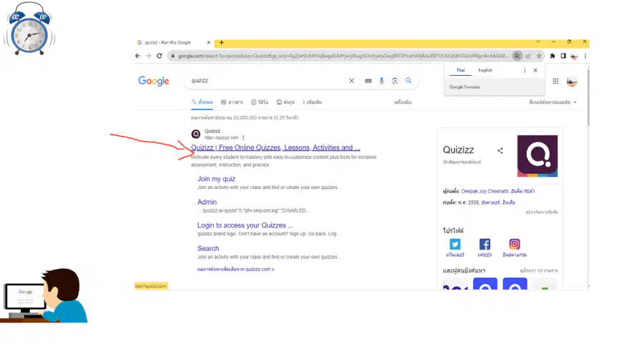Switch to the All results tab
This screenshot has width=644, height=362.
(202, 102)
